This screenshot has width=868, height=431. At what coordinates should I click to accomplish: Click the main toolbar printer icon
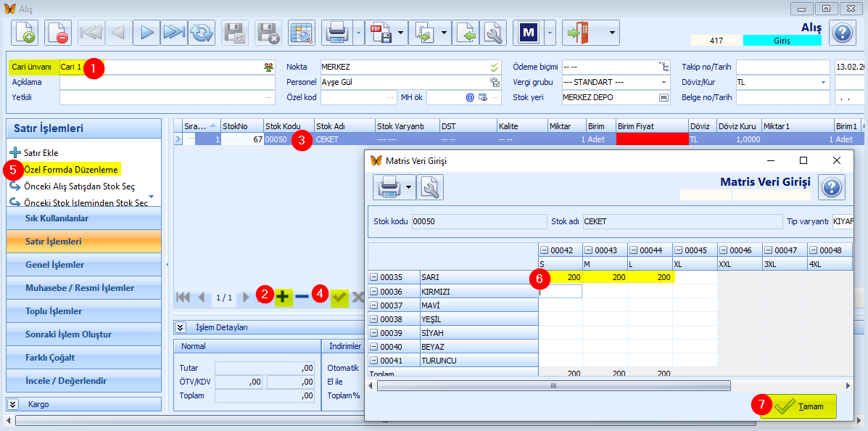[338, 33]
